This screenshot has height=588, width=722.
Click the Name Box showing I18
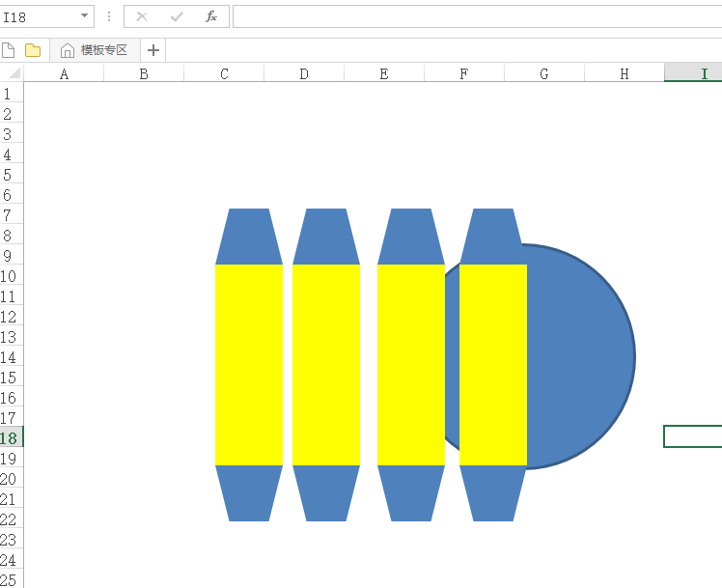(39, 16)
